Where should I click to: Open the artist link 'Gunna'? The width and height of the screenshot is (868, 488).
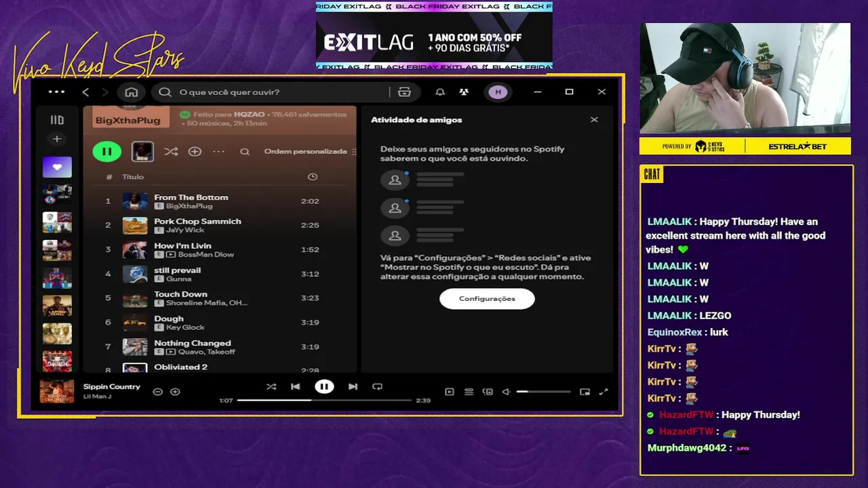(178, 279)
